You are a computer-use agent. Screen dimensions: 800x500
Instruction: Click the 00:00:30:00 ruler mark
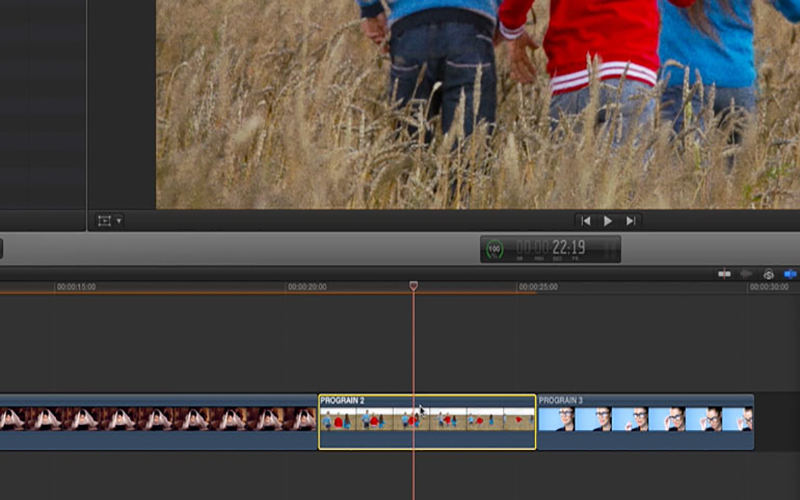(x=769, y=287)
